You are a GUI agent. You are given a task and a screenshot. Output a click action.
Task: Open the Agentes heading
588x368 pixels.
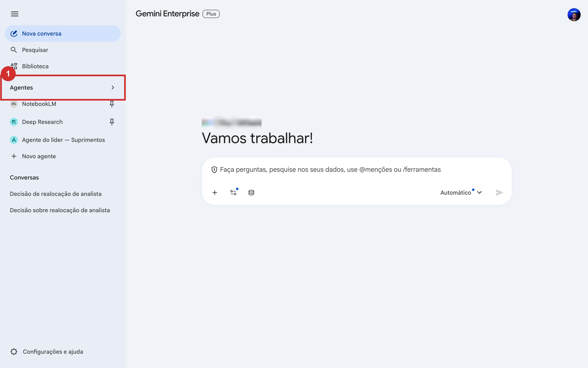click(21, 87)
